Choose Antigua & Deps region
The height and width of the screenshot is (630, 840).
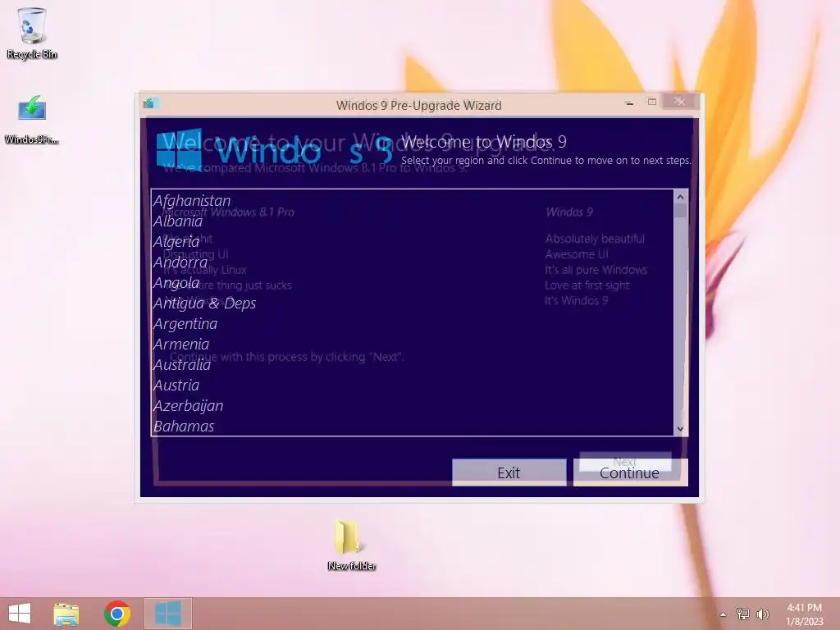pyautogui.click(x=412, y=303)
